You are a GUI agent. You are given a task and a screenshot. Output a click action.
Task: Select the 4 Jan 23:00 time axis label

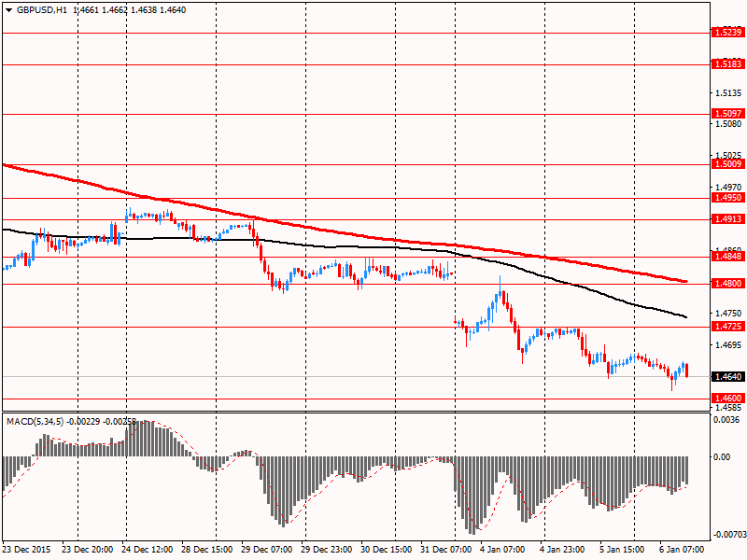(562, 550)
